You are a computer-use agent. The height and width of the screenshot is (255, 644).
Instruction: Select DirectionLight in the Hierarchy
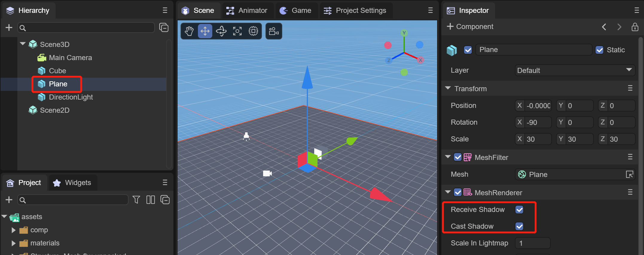pos(71,97)
